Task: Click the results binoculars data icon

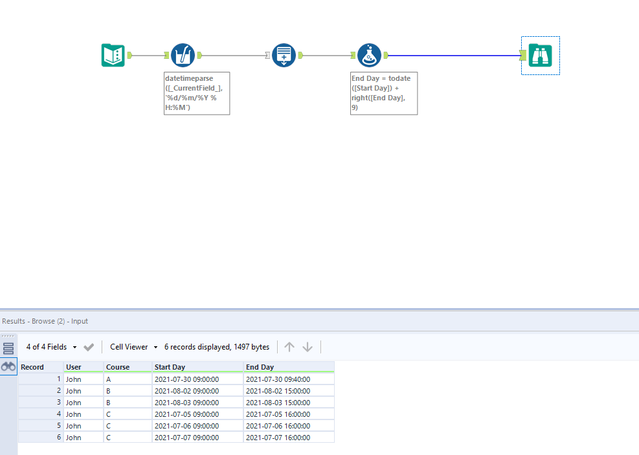Action: tap(8, 367)
